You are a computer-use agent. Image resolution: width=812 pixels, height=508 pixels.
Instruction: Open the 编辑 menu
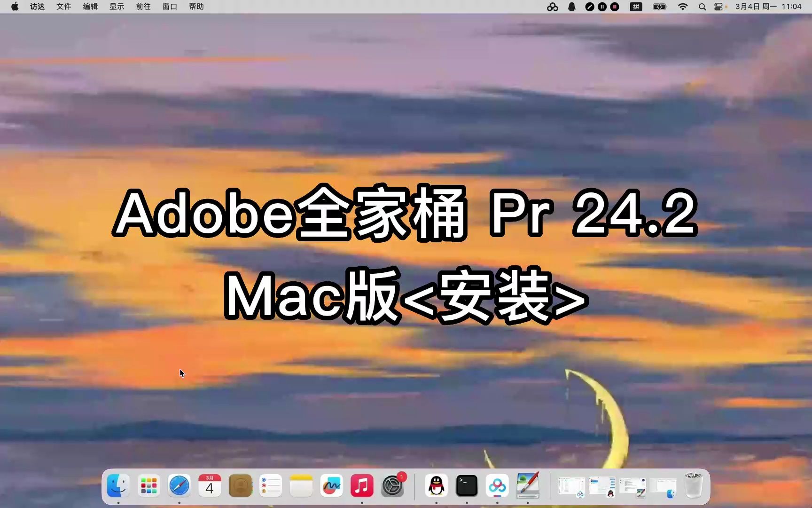90,7
